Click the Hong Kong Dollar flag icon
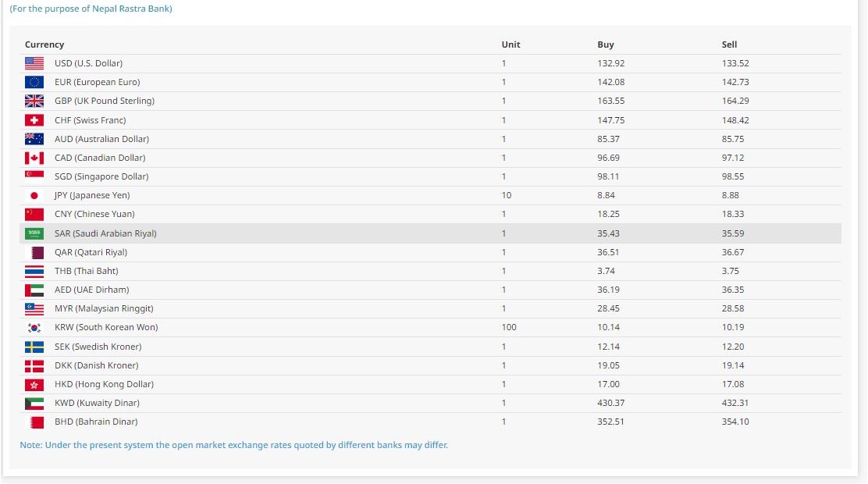The image size is (868, 484). [x=34, y=385]
